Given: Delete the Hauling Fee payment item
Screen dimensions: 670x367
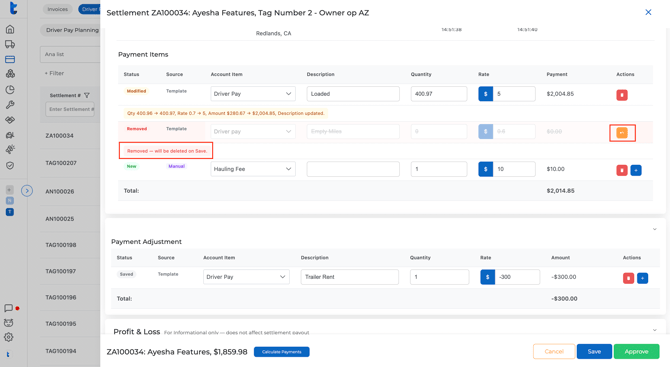Looking at the screenshot, I should 622,170.
